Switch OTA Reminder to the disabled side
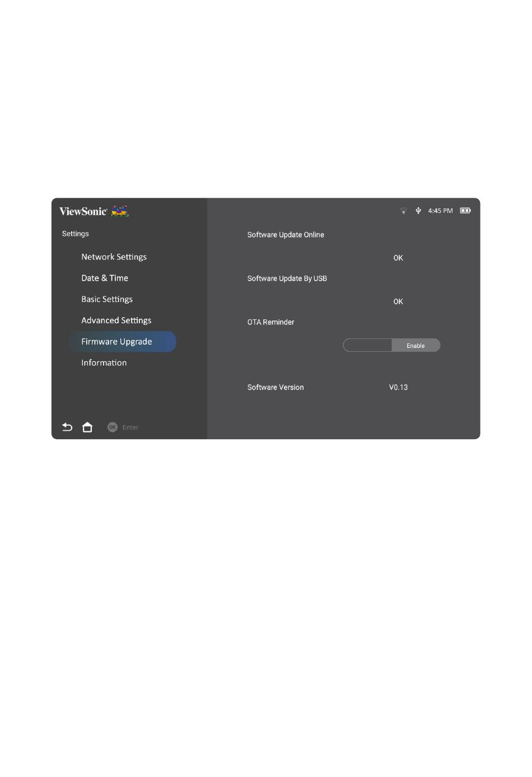The image size is (532, 777). pos(367,346)
